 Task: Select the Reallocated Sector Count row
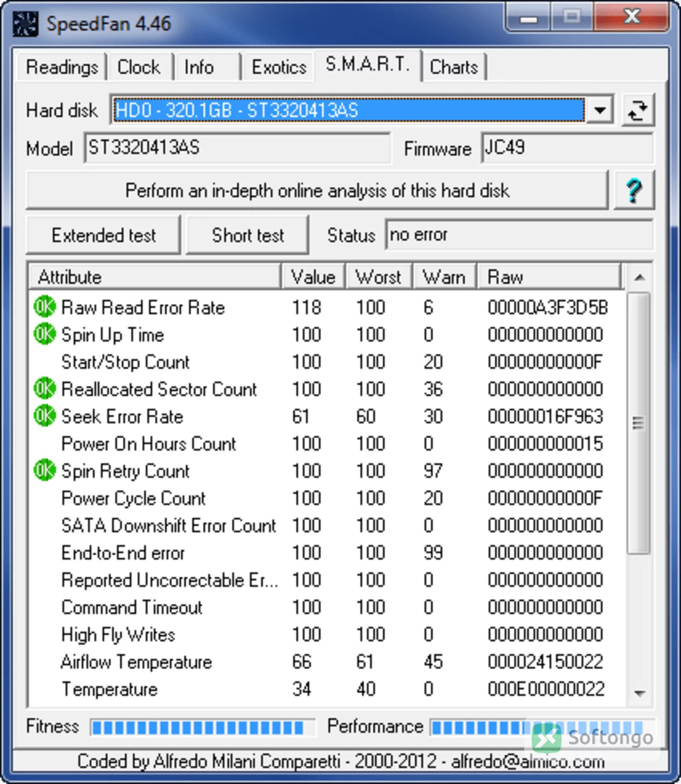tap(327, 389)
